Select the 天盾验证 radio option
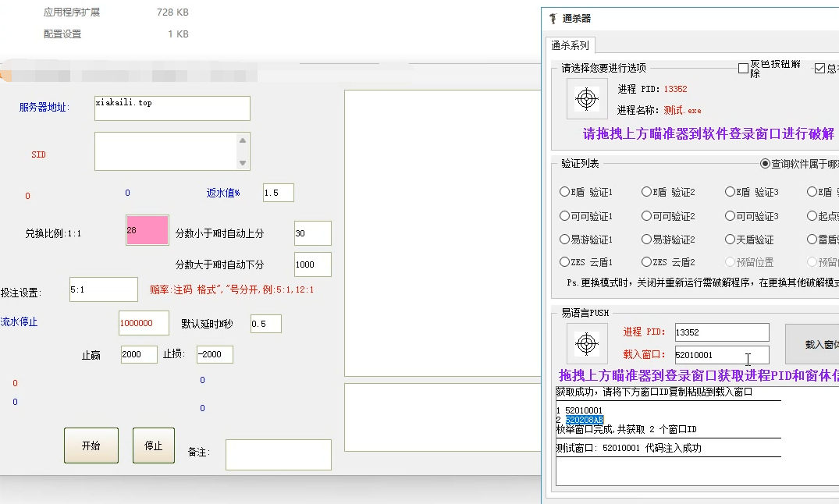 tap(730, 240)
